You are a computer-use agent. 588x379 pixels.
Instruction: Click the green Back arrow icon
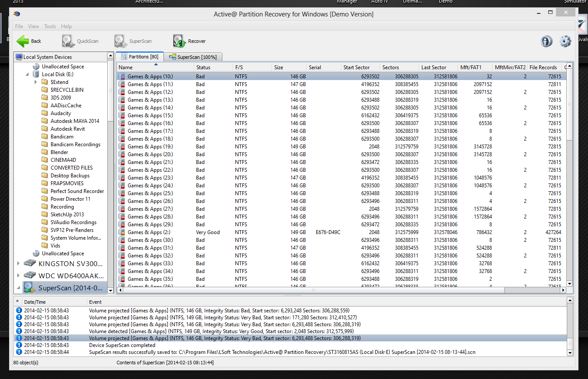(x=22, y=41)
